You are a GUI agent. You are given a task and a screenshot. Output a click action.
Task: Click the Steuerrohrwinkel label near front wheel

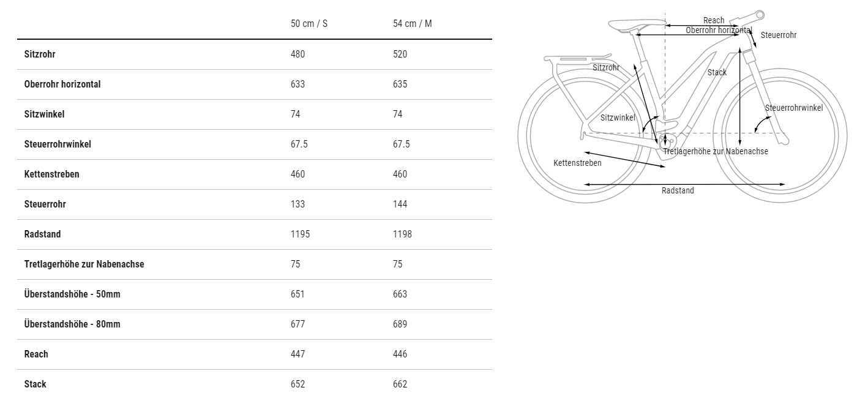point(794,108)
